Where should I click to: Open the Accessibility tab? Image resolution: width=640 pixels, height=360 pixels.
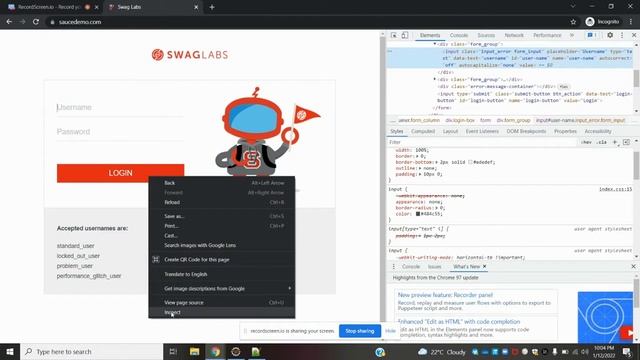598,131
